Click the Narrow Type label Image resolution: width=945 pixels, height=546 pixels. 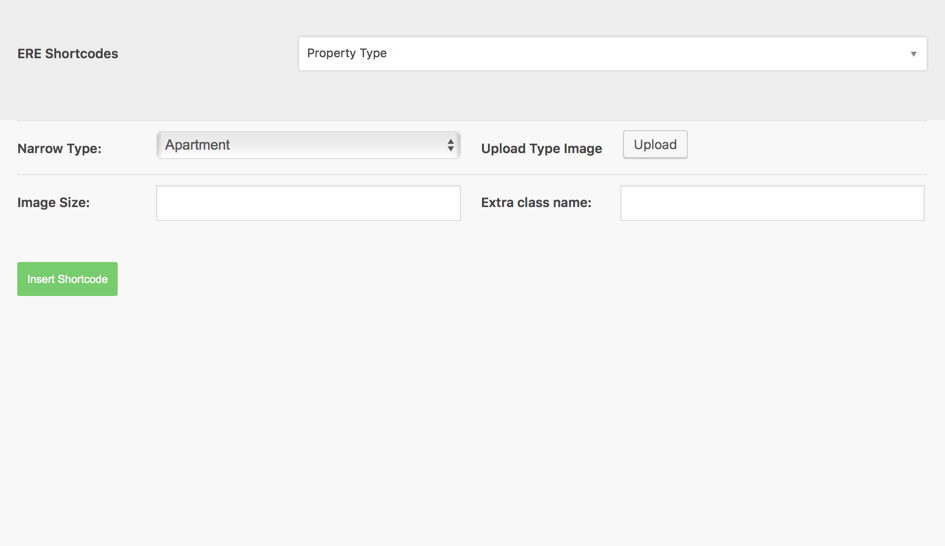[59, 149]
